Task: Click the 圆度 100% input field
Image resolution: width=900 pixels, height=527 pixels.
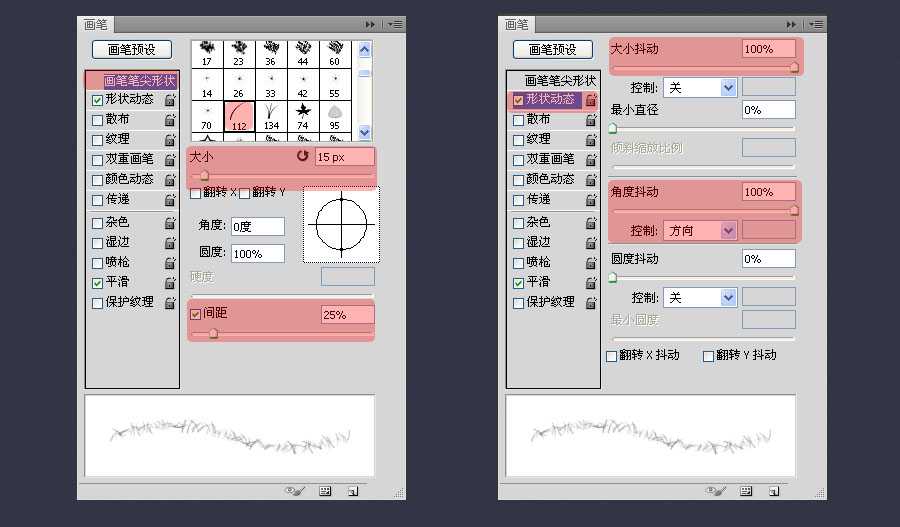Action: pyautogui.click(x=258, y=253)
